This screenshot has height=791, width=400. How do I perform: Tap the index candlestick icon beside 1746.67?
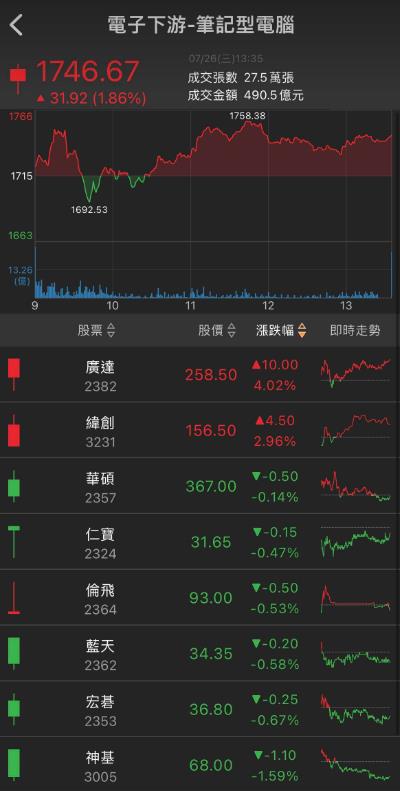click(18, 77)
